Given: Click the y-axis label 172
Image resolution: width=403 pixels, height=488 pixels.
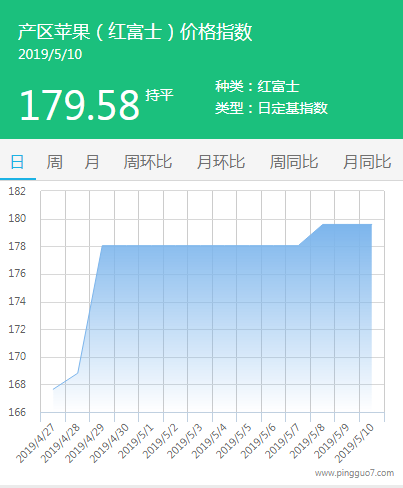Looking at the screenshot, I should pyautogui.click(x=17, y=329).
